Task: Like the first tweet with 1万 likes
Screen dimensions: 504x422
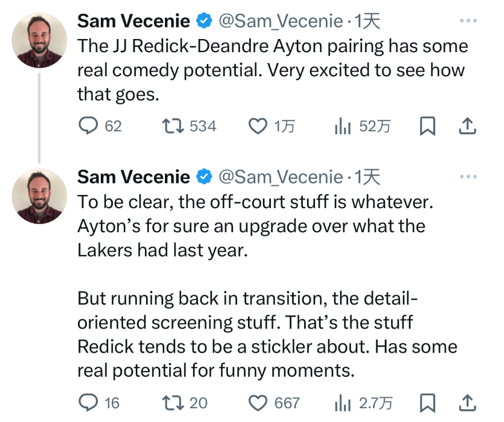Action: 258,126
